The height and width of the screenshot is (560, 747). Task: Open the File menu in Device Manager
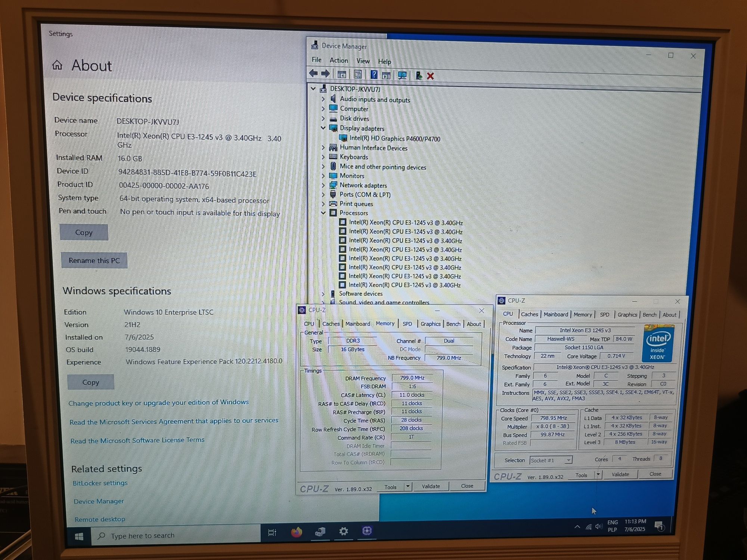pyautogui.click(x=316, y=60)
